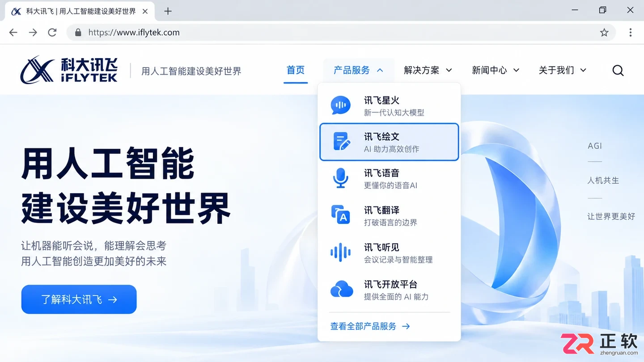This screenshot has height=362, width=644.
Task: Bookmark this page with the star icon
Action: (x=604, y=33)
